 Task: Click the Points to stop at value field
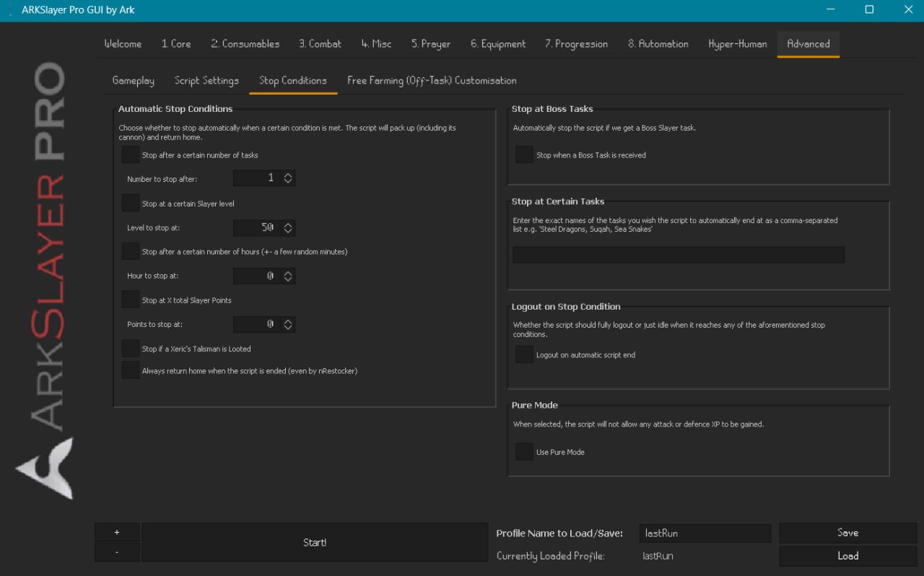coord(256,325)
